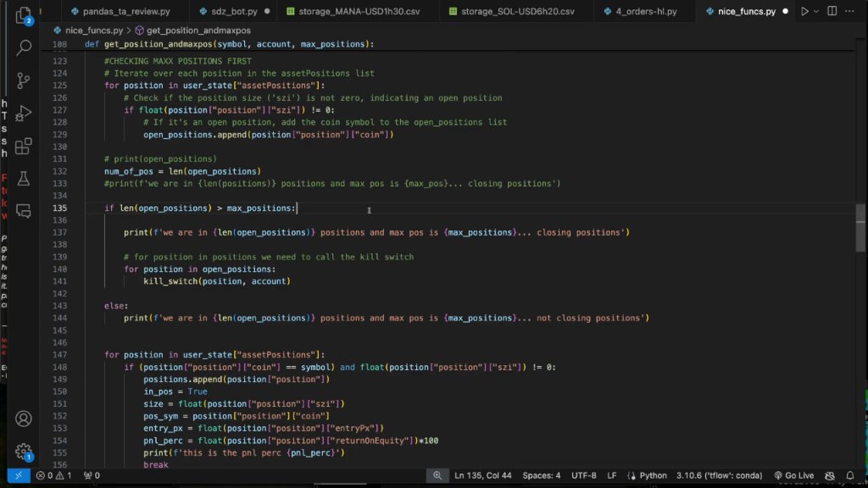Click 'num_of_pos = len(open_positions)' line
This screenshot has height=488, width=868.
[183, 171]
